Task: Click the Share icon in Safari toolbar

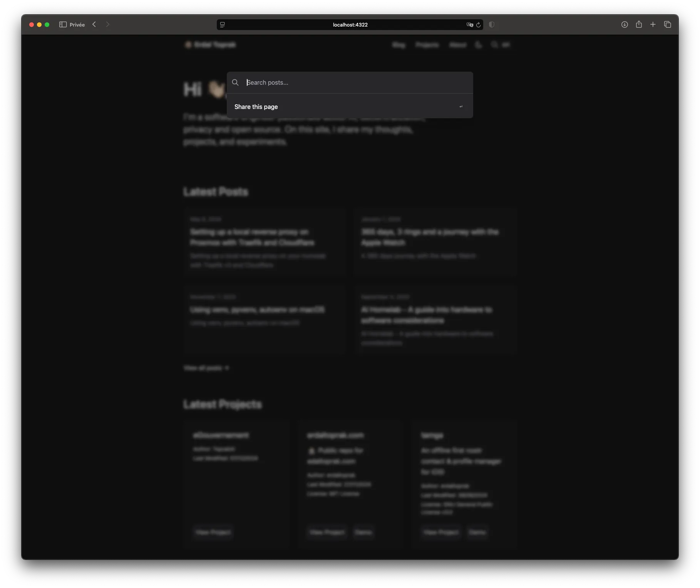Action: [x=639, y=24]
